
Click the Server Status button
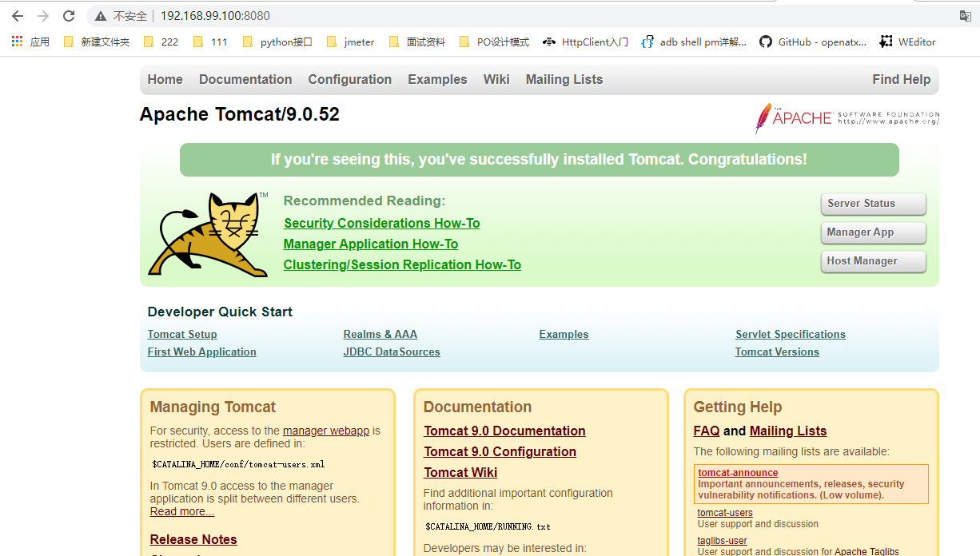pyautogui.click(x=874, y=204)
